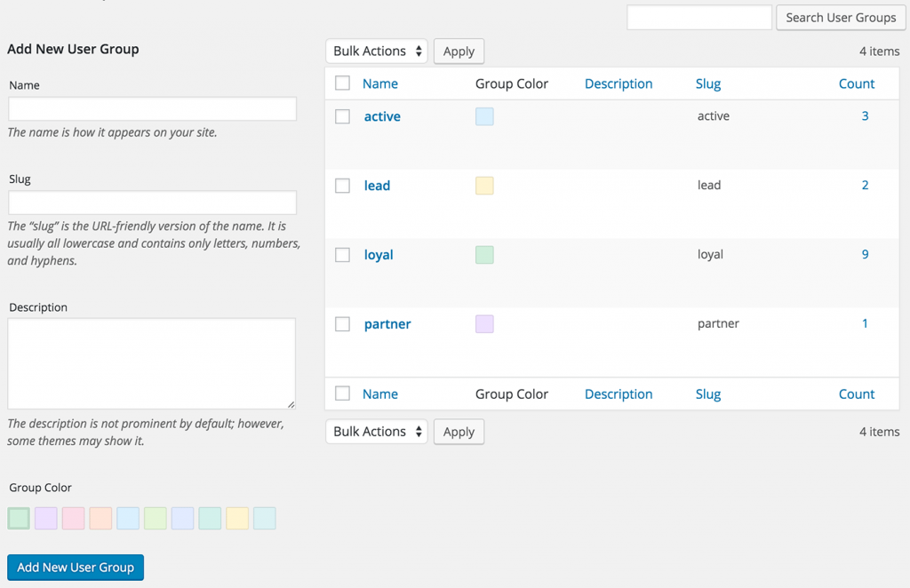This screenshot has width=910, height=588.
Task: Open the active user group
Action: pos(382,115)
